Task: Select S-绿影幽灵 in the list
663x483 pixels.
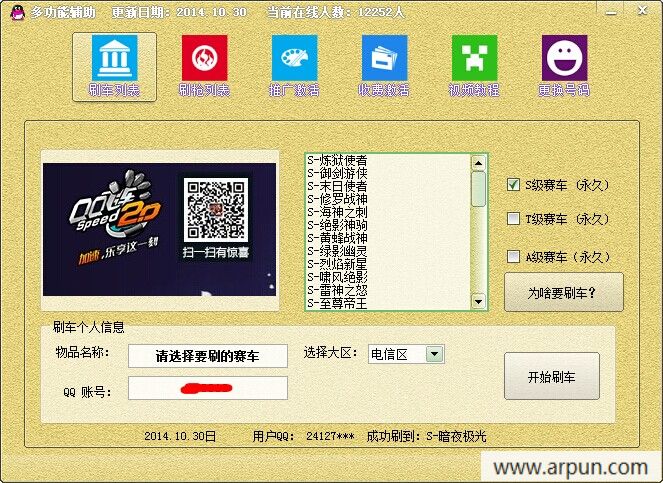Action: click(337, 252)
